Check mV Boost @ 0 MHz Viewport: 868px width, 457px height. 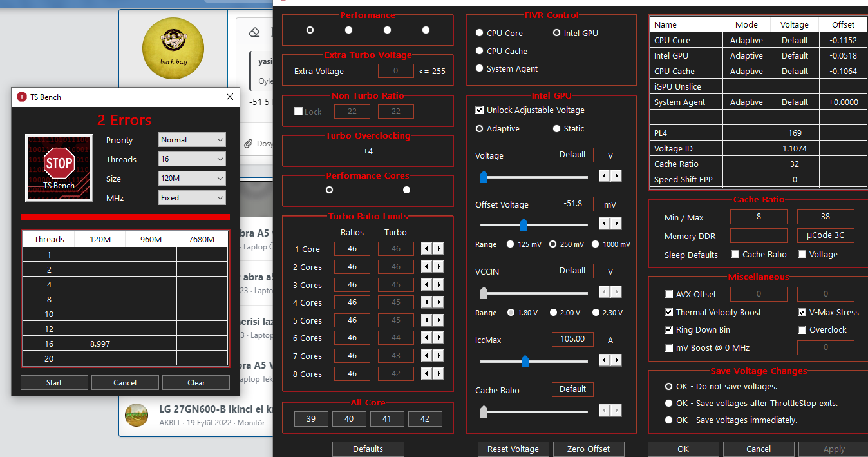669,348
